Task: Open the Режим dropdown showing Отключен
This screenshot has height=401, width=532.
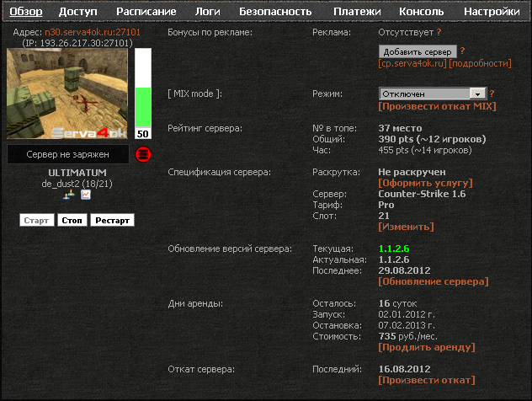Action: pos(433,94)
